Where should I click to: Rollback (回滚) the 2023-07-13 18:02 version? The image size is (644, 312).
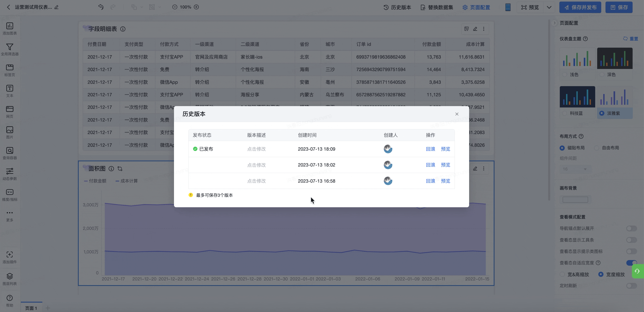pyautogui.click(x=430, y=165)
